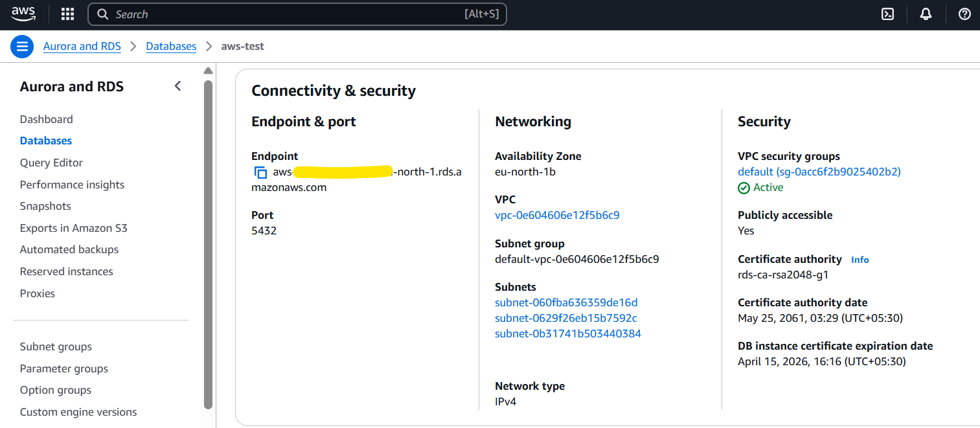Open the notifications bell
This screenshot has height=428, width=980.
[x=926, y=14]
